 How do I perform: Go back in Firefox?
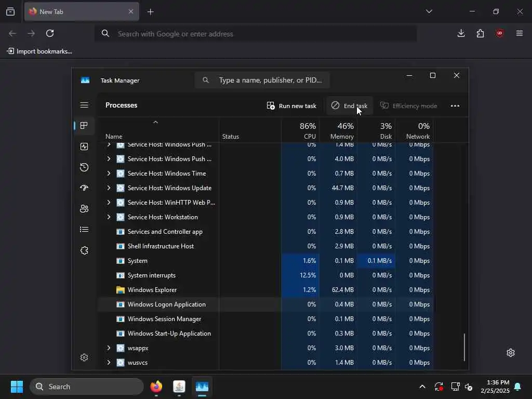12,33
